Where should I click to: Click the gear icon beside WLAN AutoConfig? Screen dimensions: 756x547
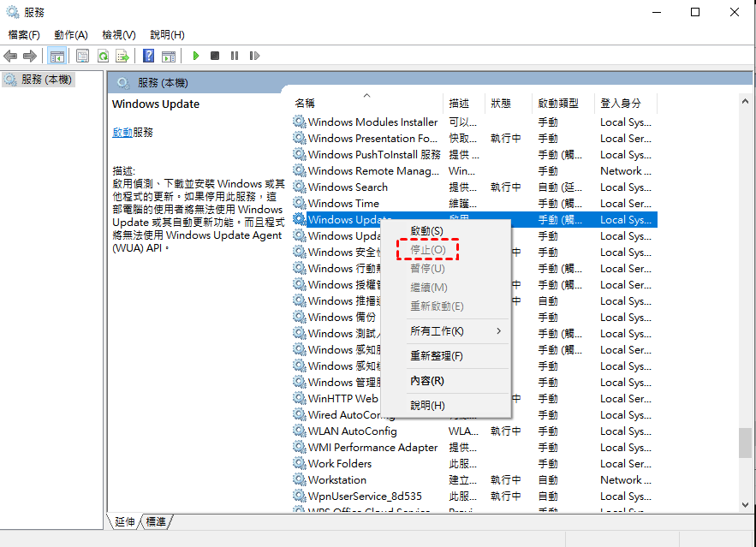(300, 431)
